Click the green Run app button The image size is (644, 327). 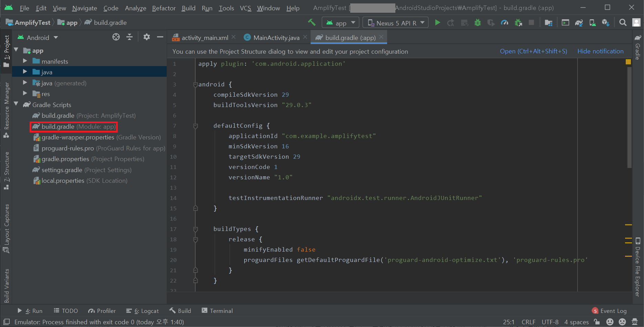[437, 23]
